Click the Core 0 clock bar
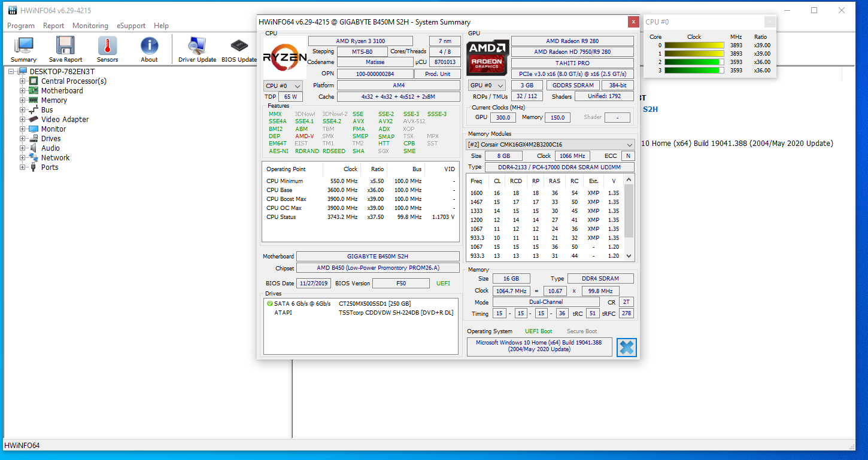This screenshot has height=460, width=868. tap(694, 45)
